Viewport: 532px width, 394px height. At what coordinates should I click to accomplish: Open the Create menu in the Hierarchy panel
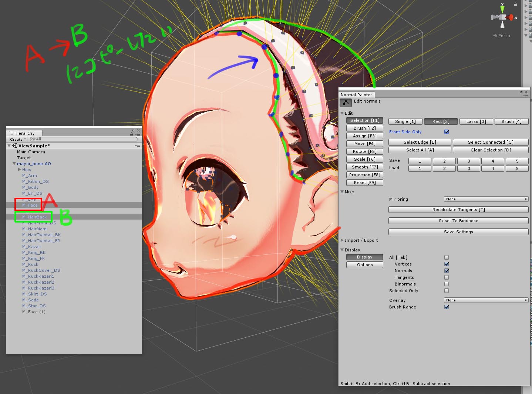(17, 139)
